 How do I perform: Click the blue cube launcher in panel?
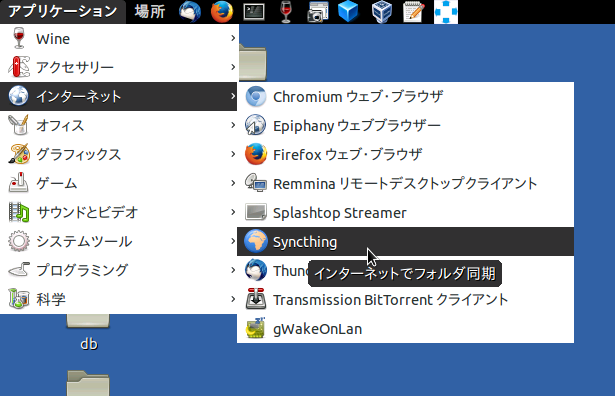(x=348, y=11)
